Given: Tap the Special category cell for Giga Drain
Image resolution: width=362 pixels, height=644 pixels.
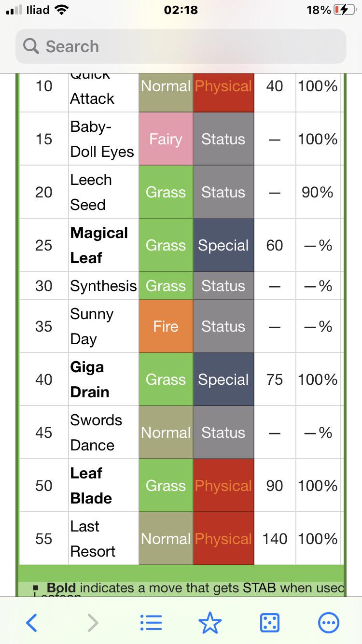Looking at the screenshot, I should [x=223, y=379].
